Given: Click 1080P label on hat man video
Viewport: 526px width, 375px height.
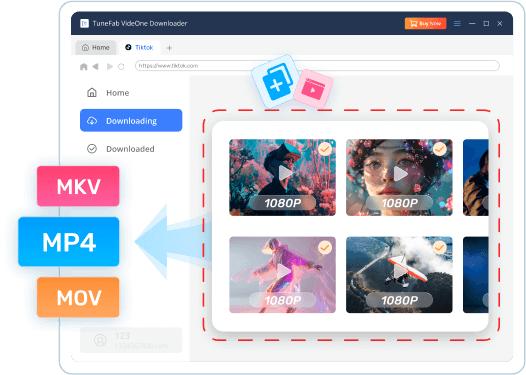Looking at the screenshot, I should tap(282, 203).
